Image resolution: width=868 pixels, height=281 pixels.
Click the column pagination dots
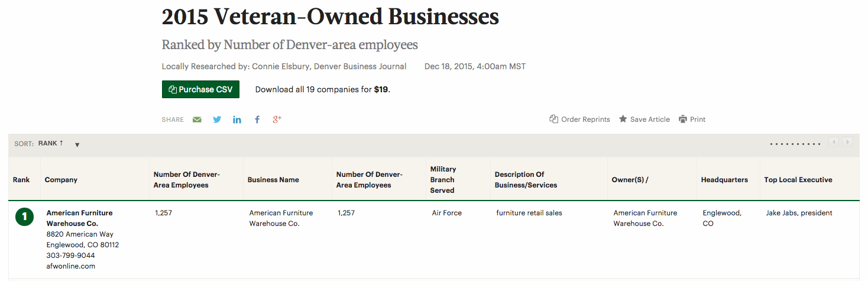pyautogui.click(x=795, y=144)
